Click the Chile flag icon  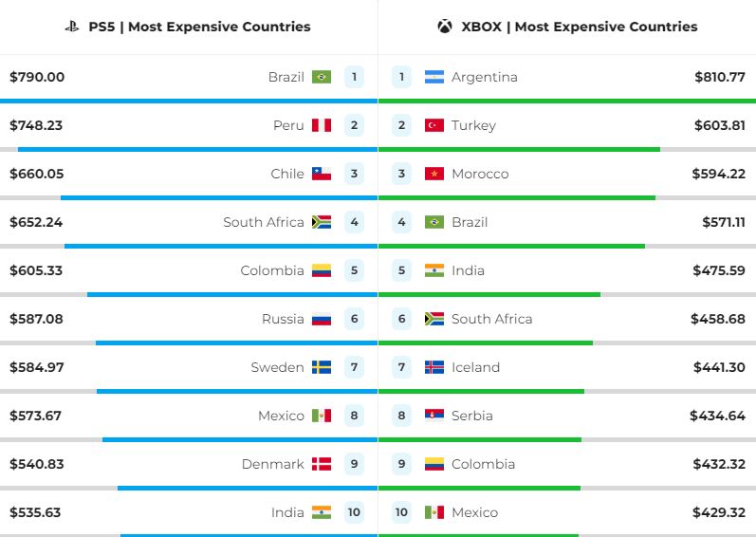click(322, 174)
